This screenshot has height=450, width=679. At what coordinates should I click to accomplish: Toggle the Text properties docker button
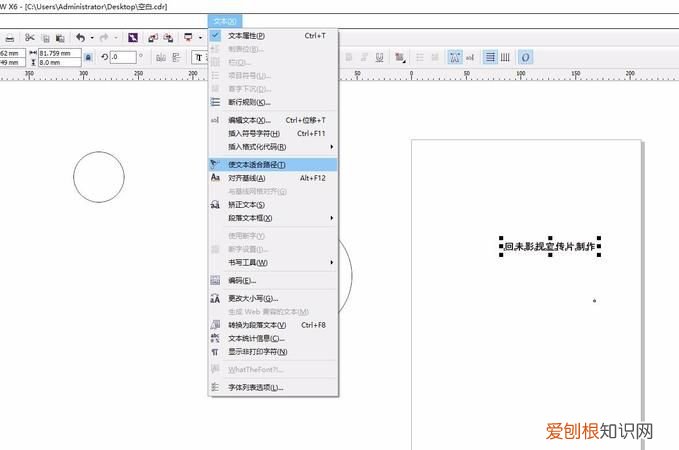click(x=455, y=57)
